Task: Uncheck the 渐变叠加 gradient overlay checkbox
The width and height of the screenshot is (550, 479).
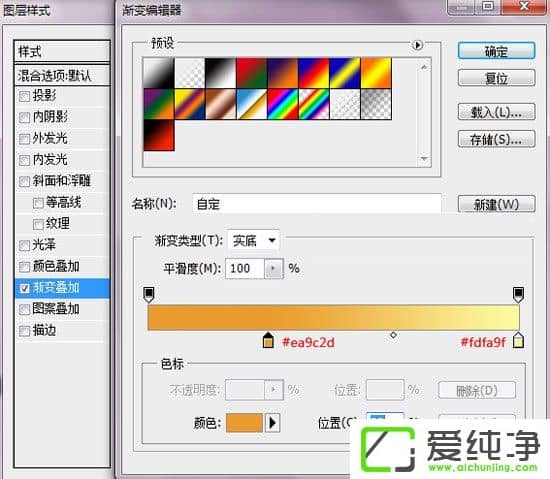Action: pos(24,288)
